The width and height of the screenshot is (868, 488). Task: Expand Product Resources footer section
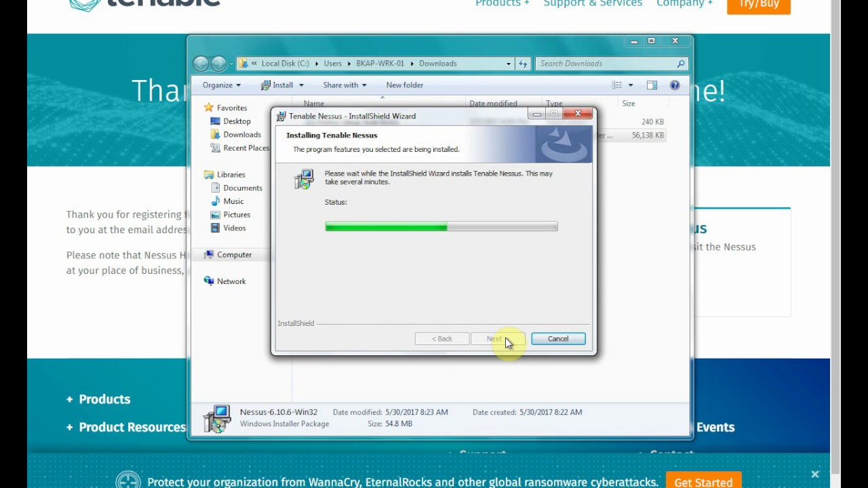click(x=125, y=427)
